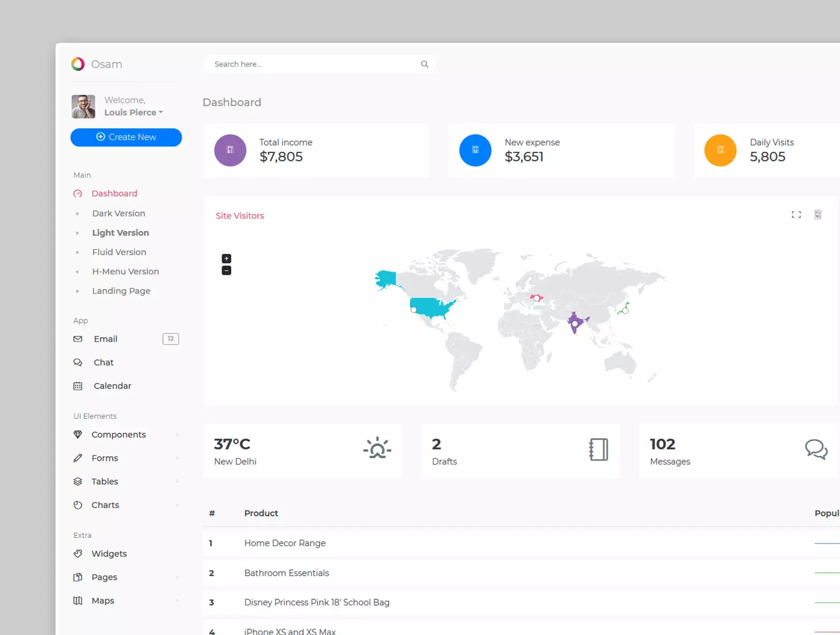Image resolution: width=840 pixels, height=635 pixels.
Task: Click the Forms pencil icon
Action: pos(78,458)
